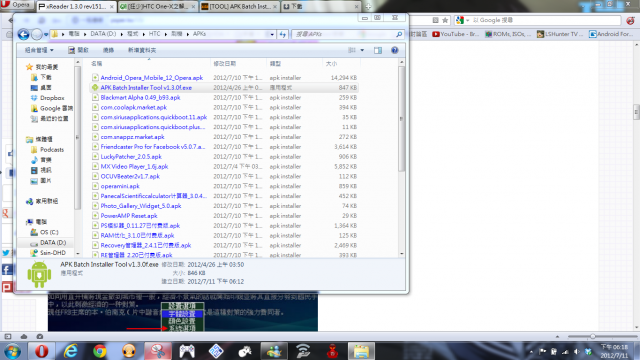
Task: Click the APKs breadcrumb in address bar
Action: (199, 34)
